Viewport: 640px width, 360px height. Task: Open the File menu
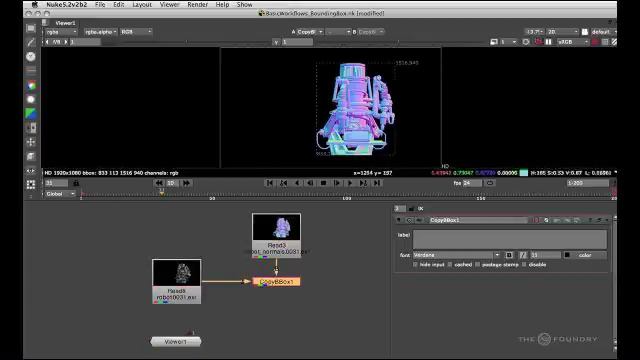(100, 4)
